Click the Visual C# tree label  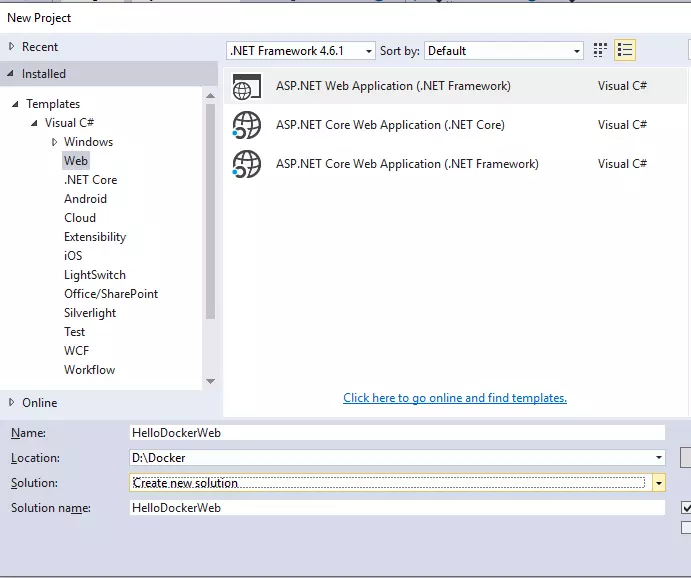tap(69, 123)
